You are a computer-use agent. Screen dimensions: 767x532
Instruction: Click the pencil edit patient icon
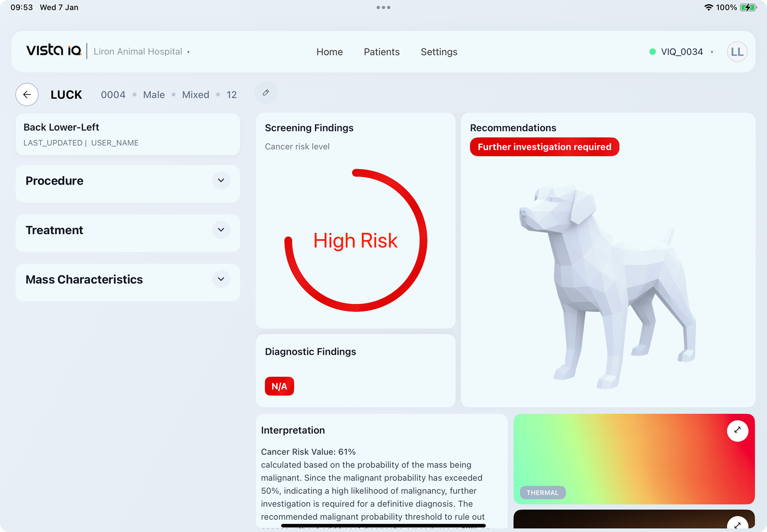266,93
